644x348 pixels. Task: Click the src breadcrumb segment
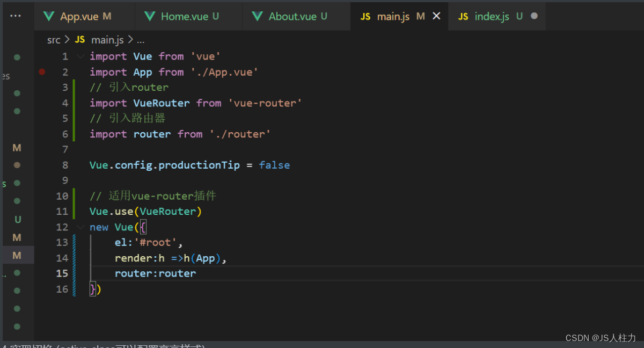click(x=54, y=40)
